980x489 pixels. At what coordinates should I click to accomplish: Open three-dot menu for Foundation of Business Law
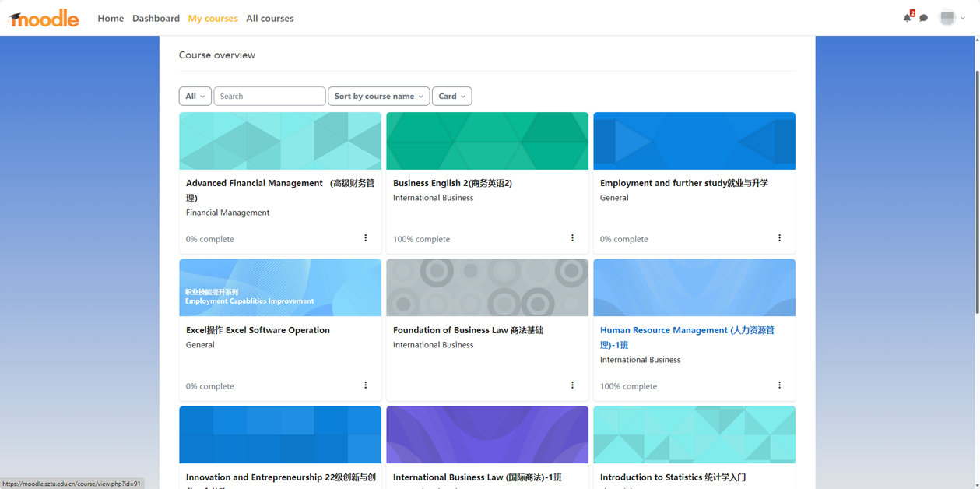[x=572, y=385]
